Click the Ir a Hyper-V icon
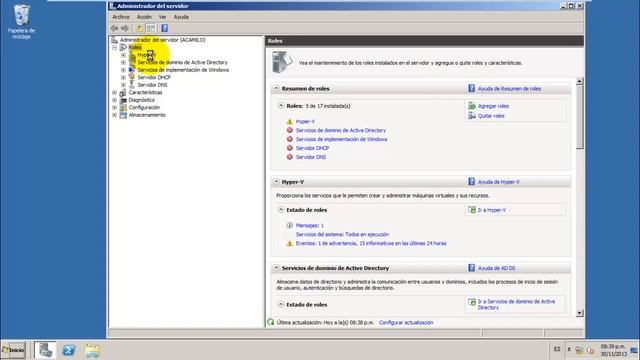This screenshot has height=360, width=640. click(x=472, y=210)
